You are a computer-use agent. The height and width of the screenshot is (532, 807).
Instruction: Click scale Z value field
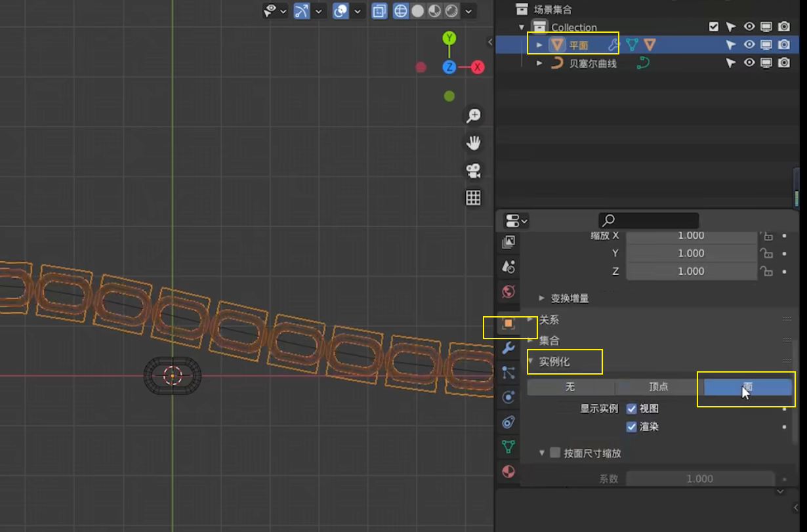point(691,271)
